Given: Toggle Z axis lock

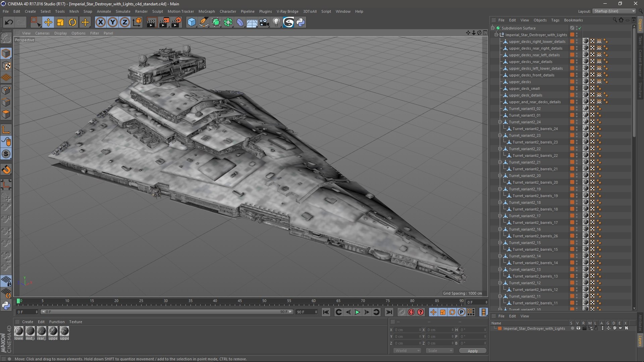Looking at the screenshot, I should (x=125, y=22).
